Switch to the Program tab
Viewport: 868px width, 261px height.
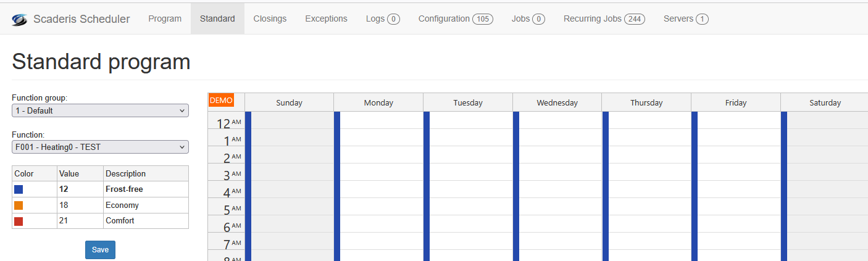click(165, 19)
